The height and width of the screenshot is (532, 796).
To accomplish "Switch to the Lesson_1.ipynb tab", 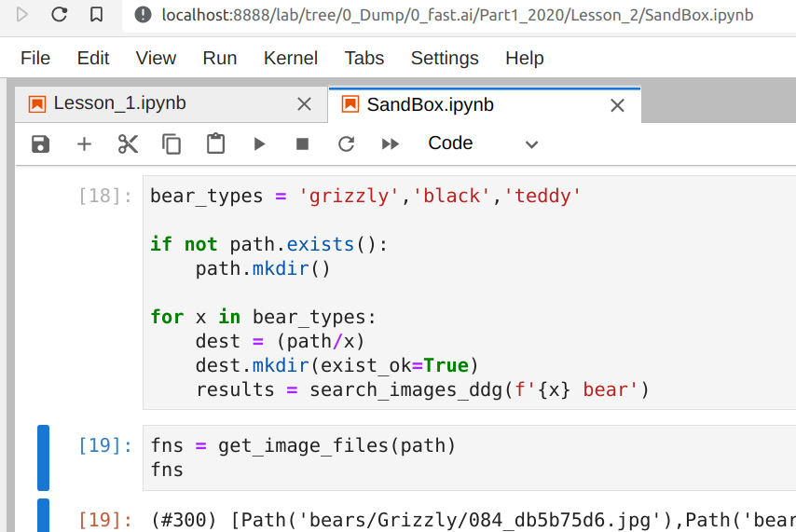I will [119, 103].
